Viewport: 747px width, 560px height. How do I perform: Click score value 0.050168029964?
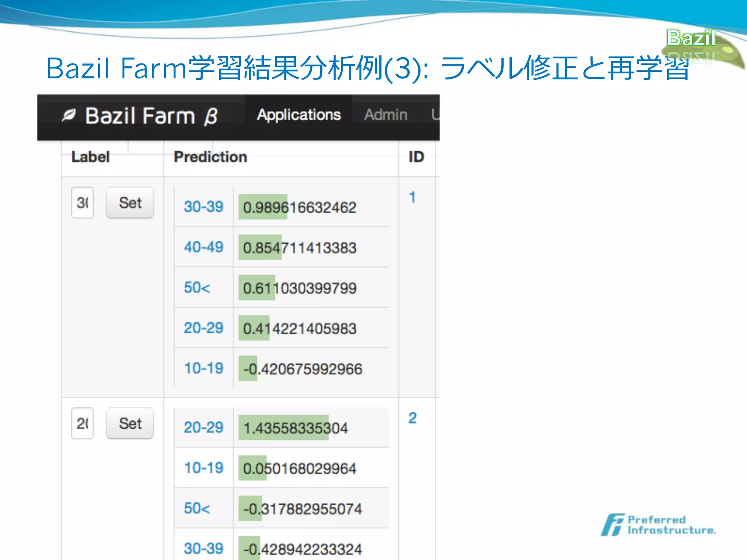pyautogui.click(x=299, y=468)
